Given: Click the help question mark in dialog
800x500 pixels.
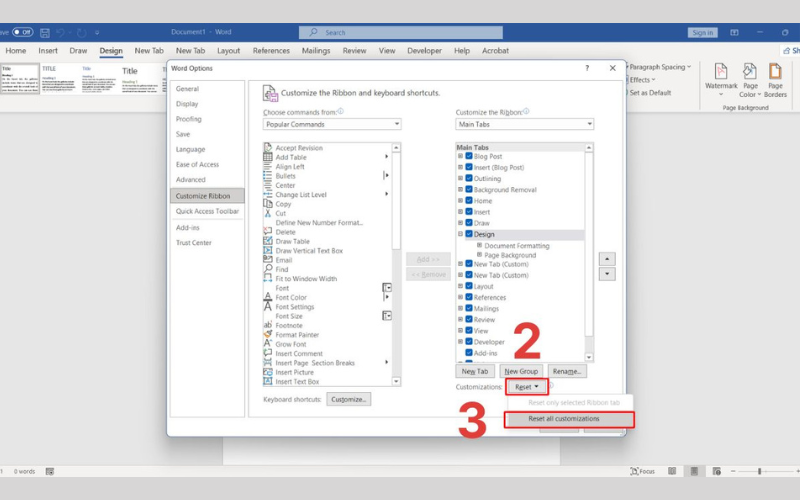Looking at the screenshot, I should [x=586, y=68].
